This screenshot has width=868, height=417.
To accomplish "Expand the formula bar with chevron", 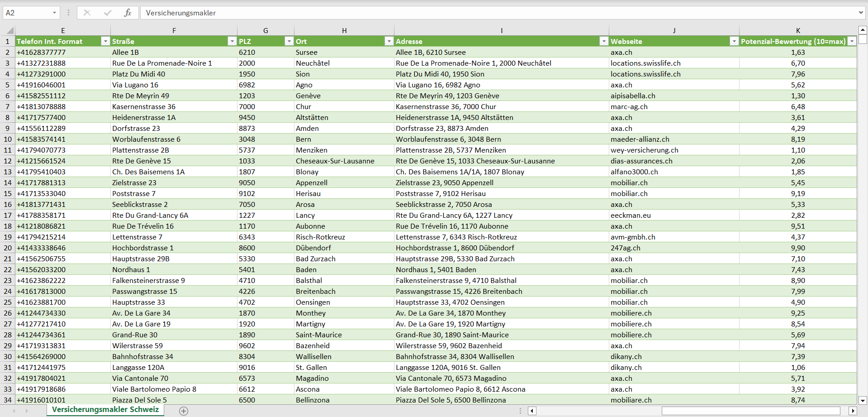I will coord(861,13).
